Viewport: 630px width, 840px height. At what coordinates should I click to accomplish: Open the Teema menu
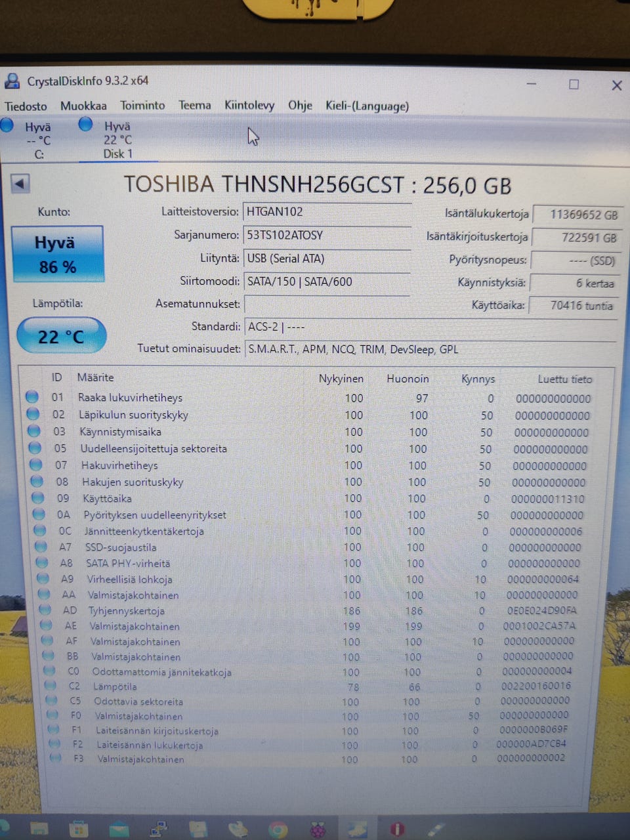pyautogui.click(x=195, y=105)
